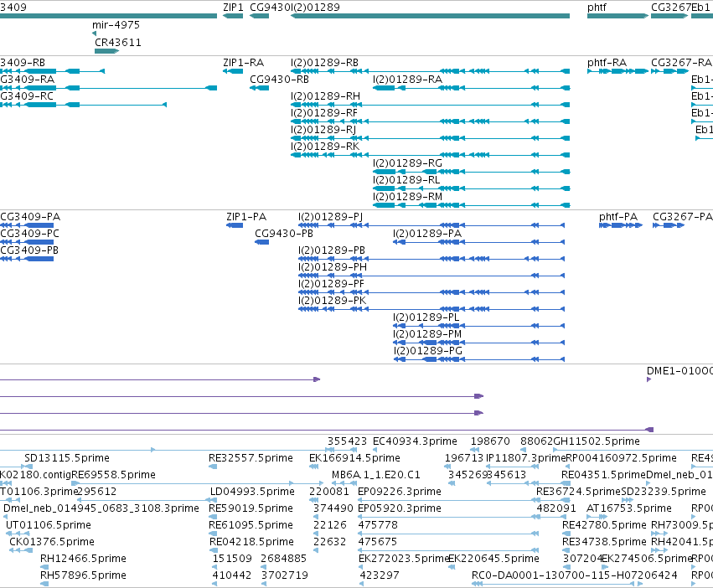Screen dimensions: 713x588
Task: Select protein CG3267-PA
Action: tap(683, 217)
